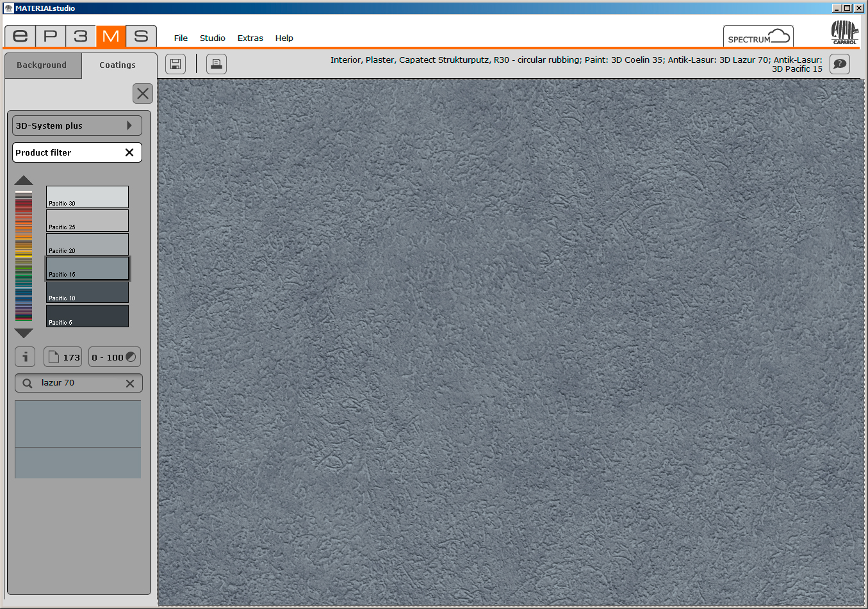
Task: Click the lower applied coating layer preview
Action: [78, 463]
